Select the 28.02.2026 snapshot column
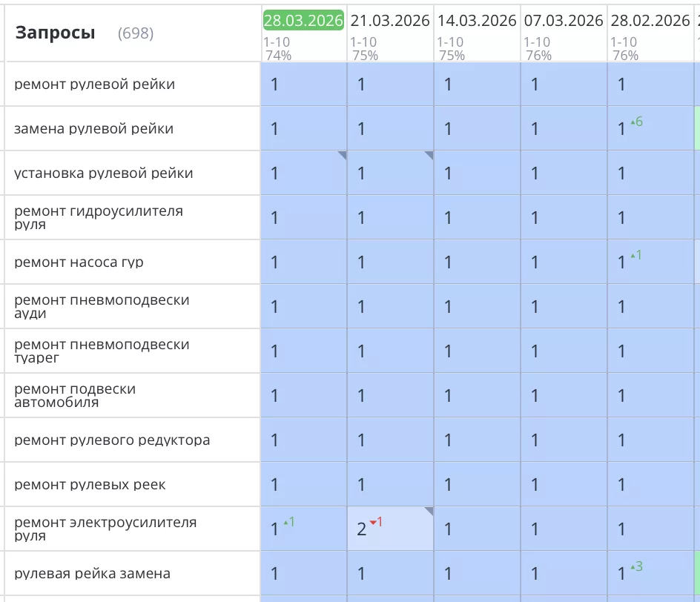This screenshot has width=700, height=602. (x=650, y=20)
